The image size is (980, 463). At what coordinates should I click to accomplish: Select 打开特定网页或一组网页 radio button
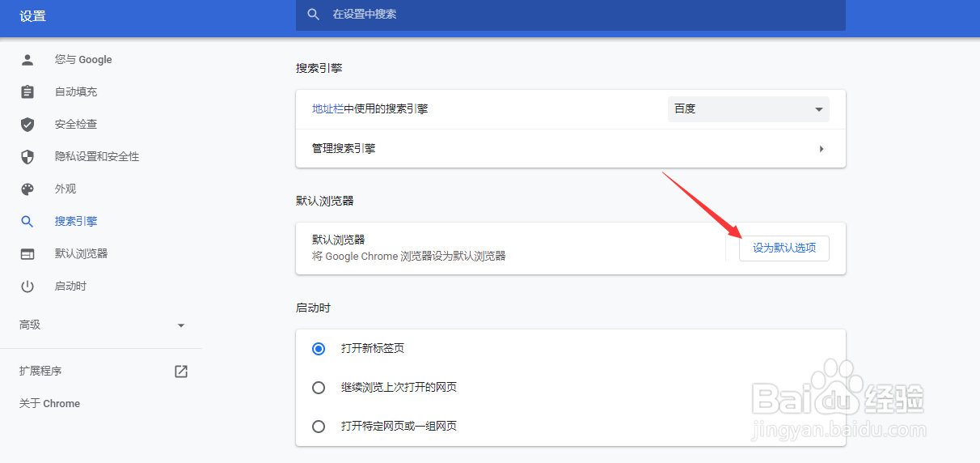(319, 426)
